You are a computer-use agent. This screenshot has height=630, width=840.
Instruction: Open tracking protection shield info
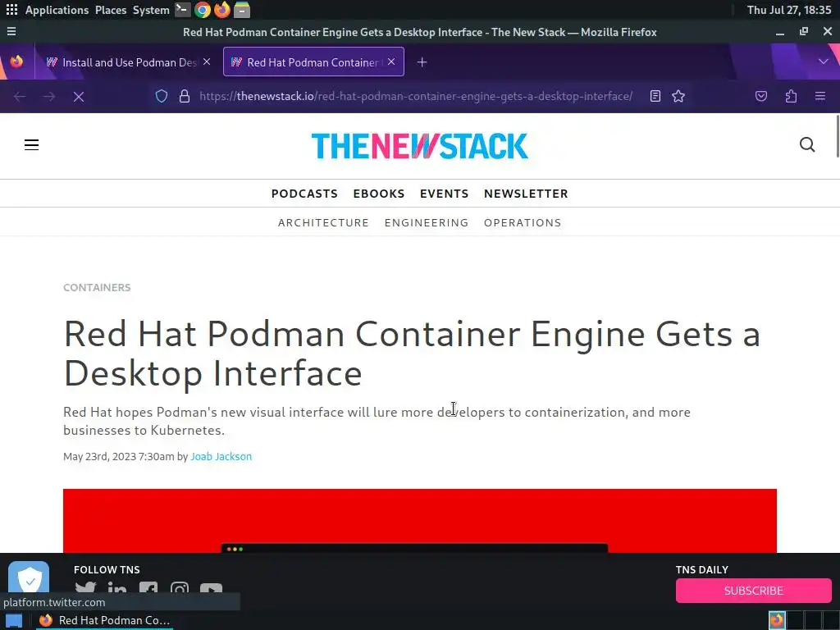pos(162,97)
